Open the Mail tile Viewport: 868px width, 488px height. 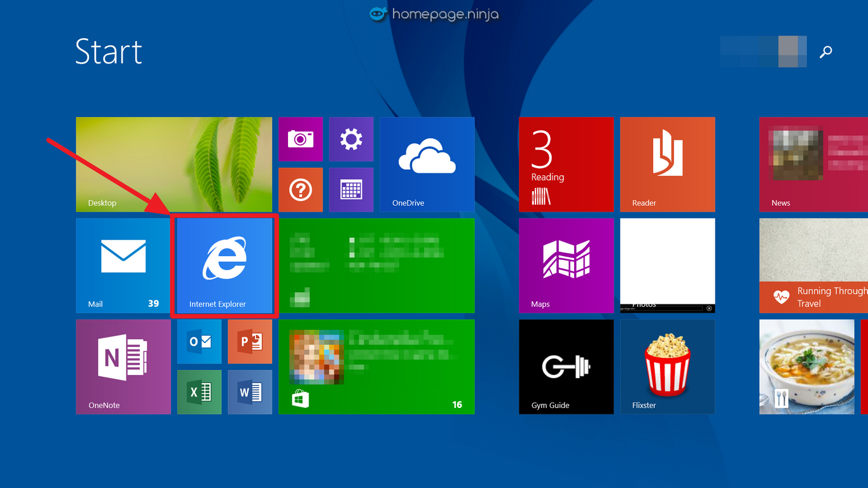click(123, 266)
